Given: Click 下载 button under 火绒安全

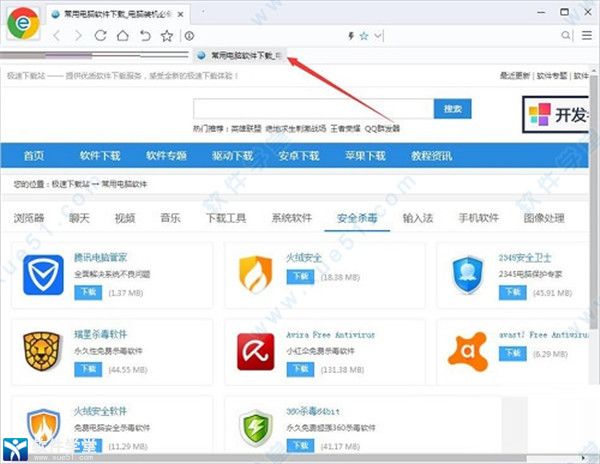Looking at the screenshot, I should (297, 290).
